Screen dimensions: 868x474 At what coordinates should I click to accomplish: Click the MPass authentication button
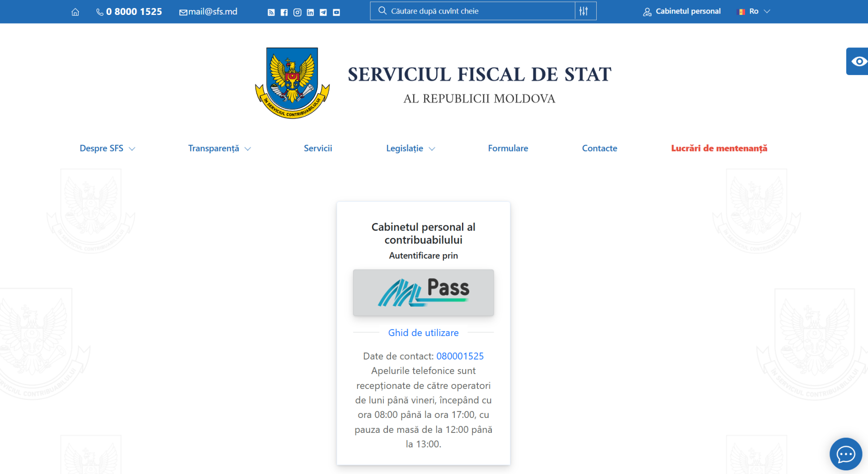click(423, 293)
